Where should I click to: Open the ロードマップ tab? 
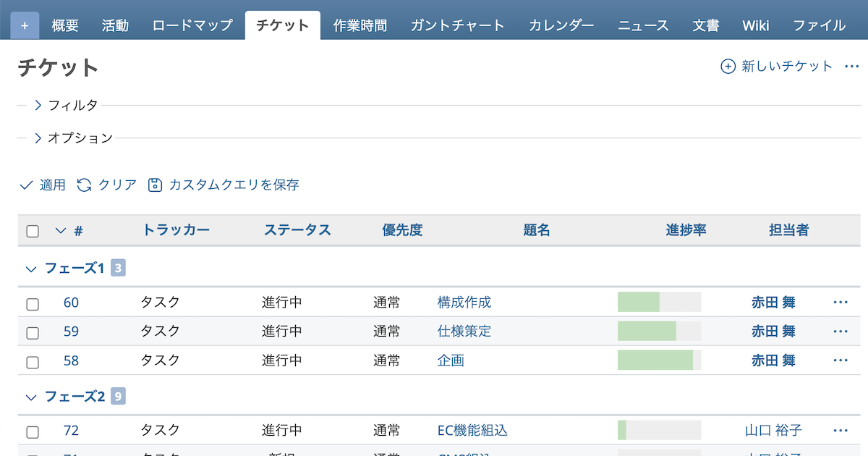click(x=192, y=25)
